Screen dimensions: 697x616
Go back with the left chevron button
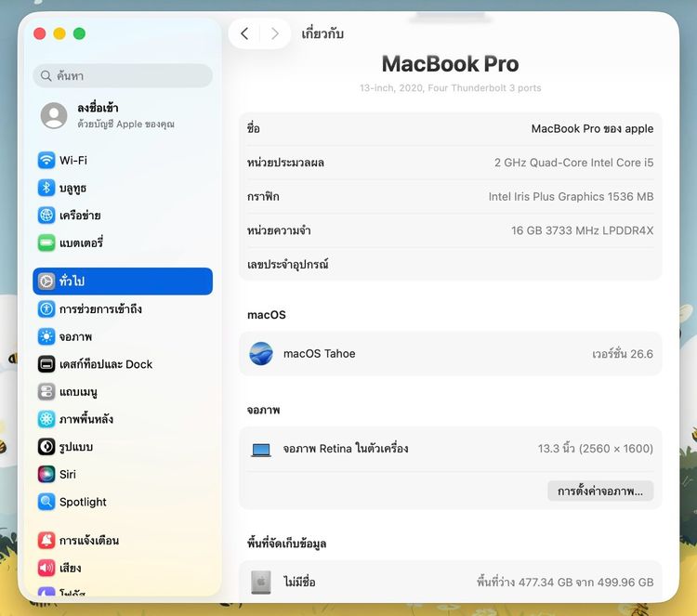[x=244, y=33]
